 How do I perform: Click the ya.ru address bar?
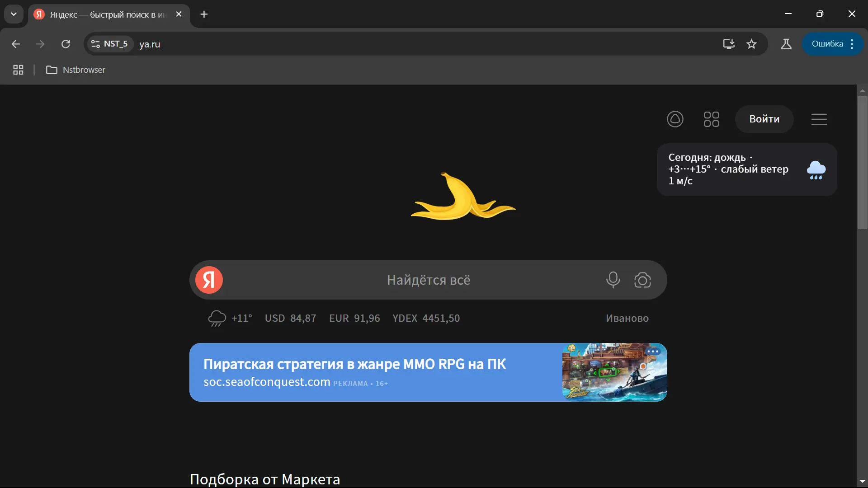coord(425,44)
